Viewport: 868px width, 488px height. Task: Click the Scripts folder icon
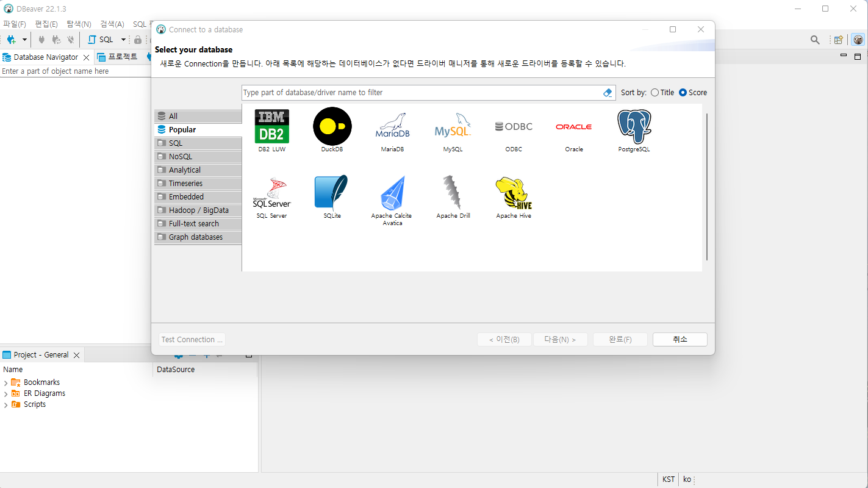[16, 404]
